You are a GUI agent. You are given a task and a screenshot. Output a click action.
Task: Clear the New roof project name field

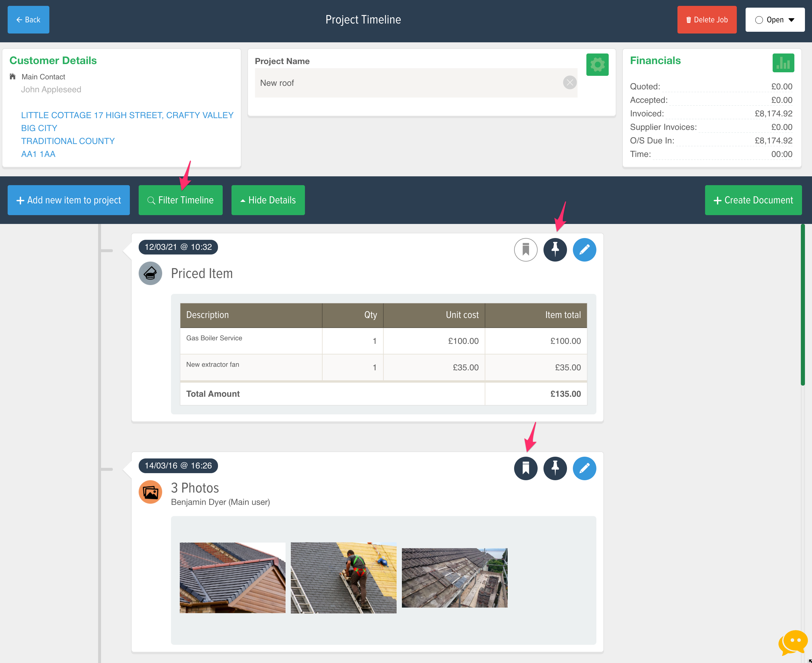coord(569,83)
